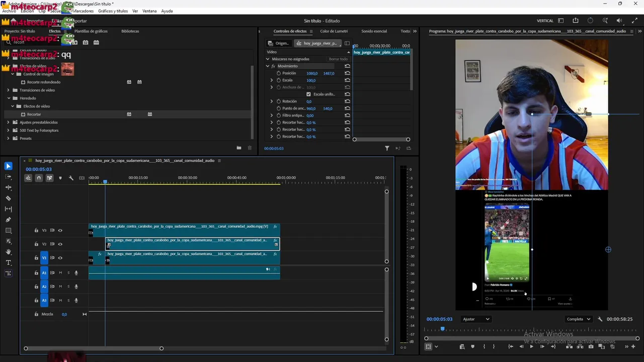This screenshot has height=362, width=644.
Task: Open Ventana menu
Action: tap(149, 11)
